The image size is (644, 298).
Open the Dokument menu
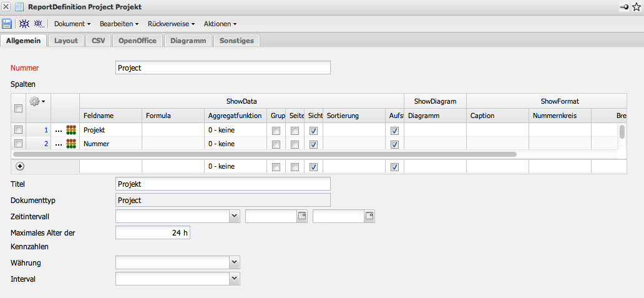[72, 24]
